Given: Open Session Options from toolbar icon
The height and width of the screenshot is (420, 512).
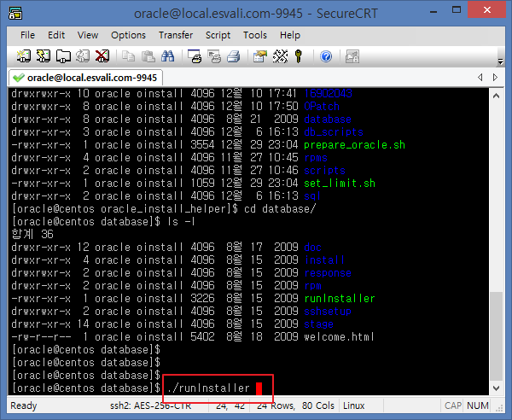Looking at the screenshot, I should tap(260, 56).
